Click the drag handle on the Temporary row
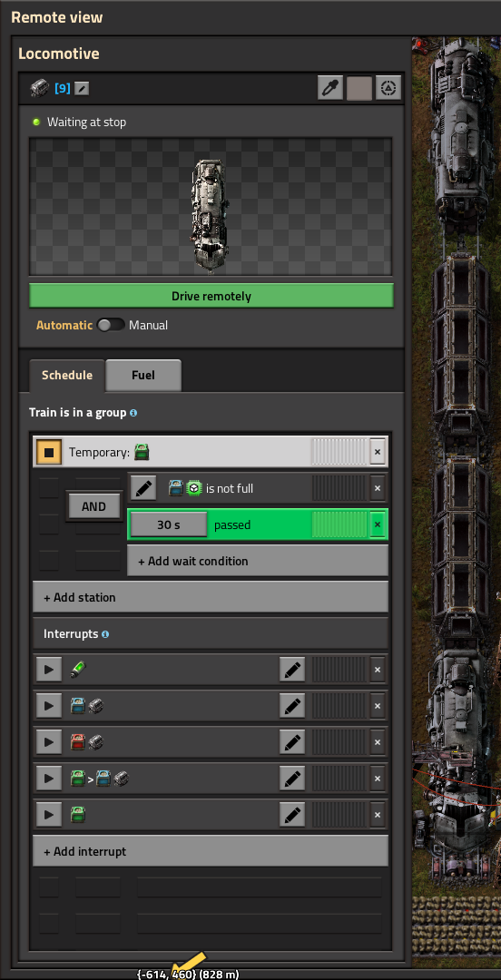 coord(339,452)
